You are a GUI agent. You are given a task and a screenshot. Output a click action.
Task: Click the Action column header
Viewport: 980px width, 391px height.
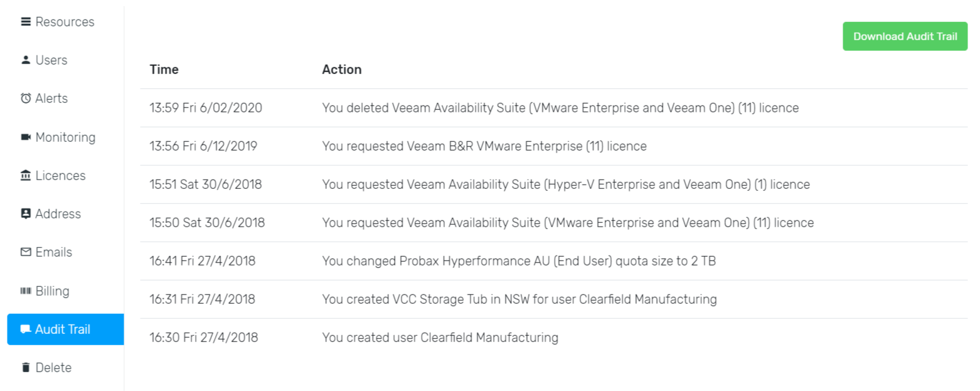(342, 70)
